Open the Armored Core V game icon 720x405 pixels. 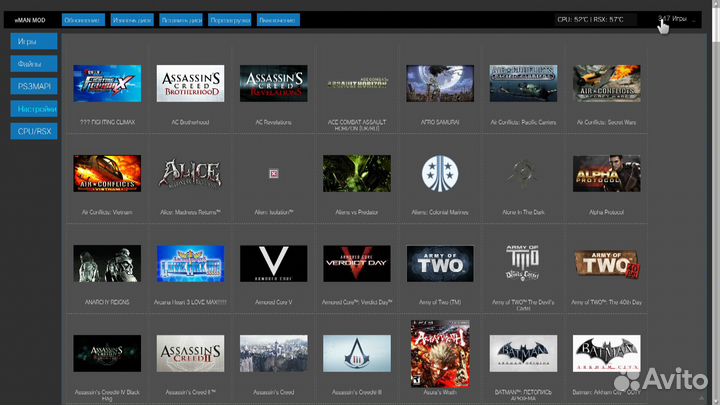pos(273,263)
